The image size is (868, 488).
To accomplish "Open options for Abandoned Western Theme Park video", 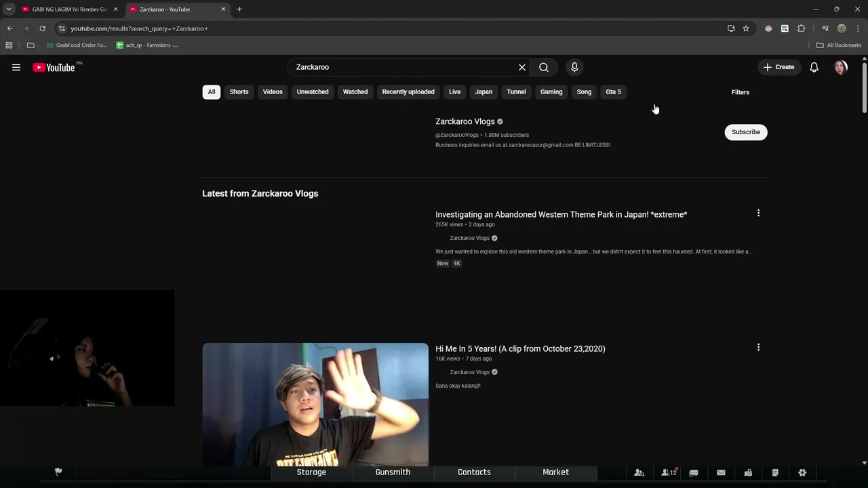I will [758, 213].
